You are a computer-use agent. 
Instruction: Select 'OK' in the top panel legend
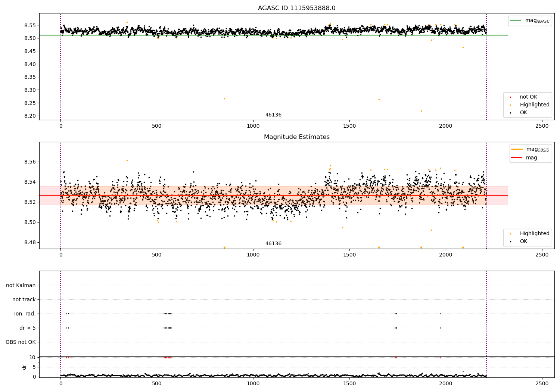[x=523, y=113]
